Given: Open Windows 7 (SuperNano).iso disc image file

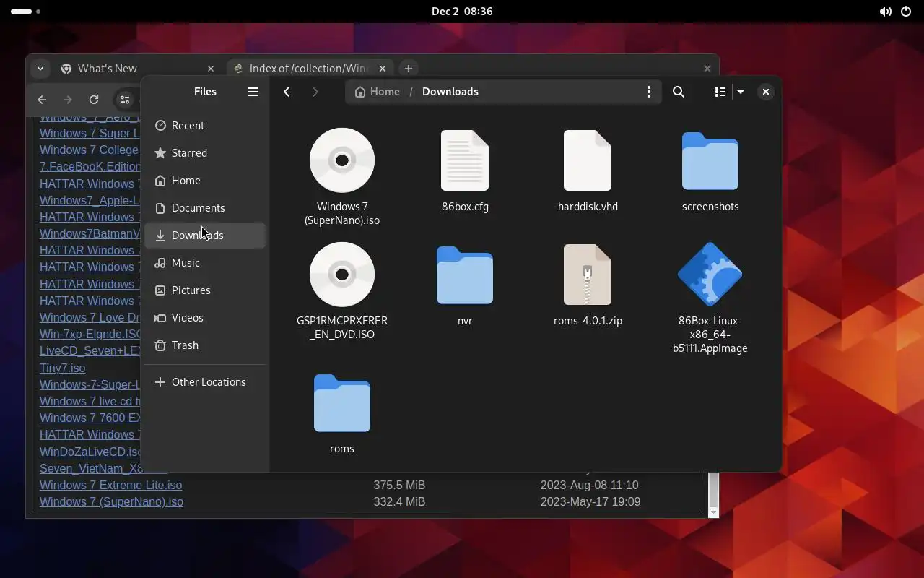Looking at the screenshot, I should pos(342,177).
